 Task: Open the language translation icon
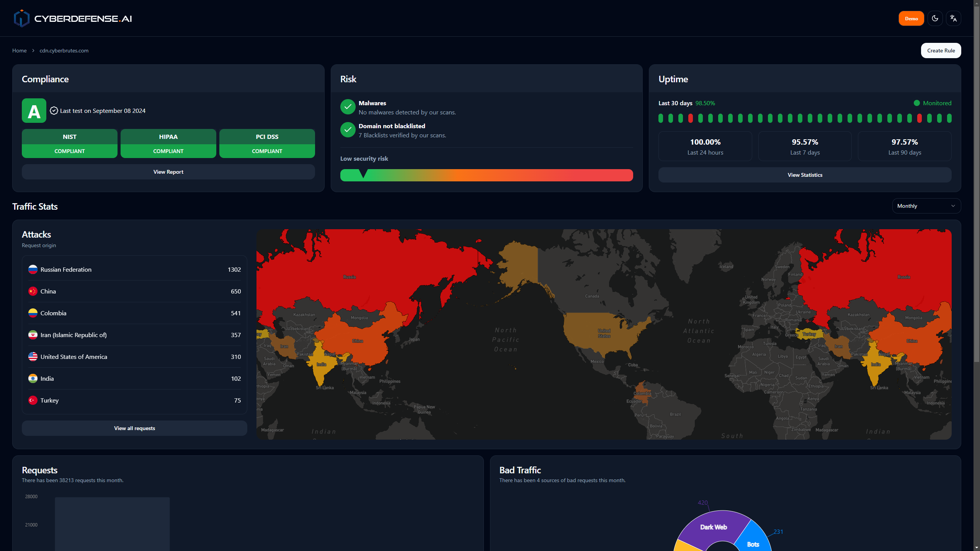953,18
